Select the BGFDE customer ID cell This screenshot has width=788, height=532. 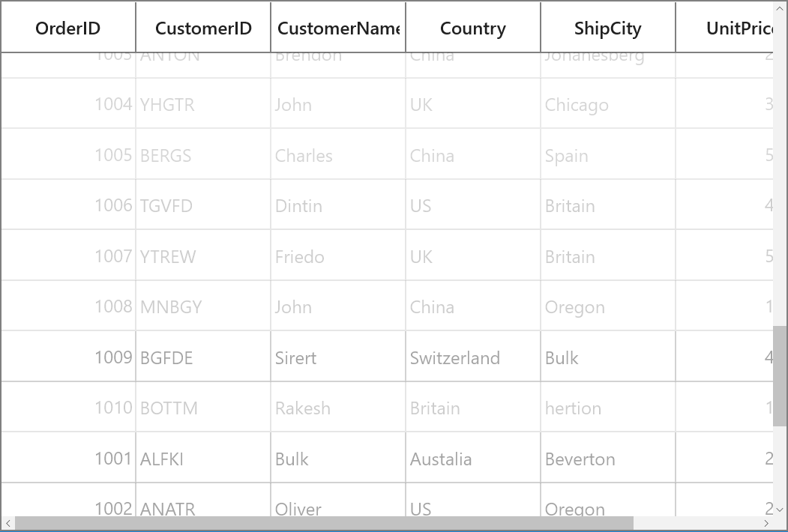coord(203,356)
